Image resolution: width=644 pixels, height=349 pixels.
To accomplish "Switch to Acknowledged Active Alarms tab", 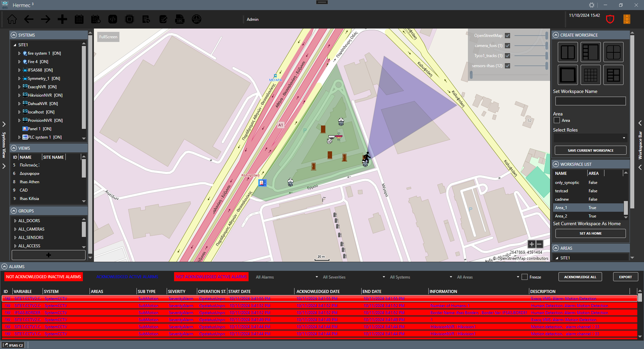I will pyautogui.click(x=127, y=277).
